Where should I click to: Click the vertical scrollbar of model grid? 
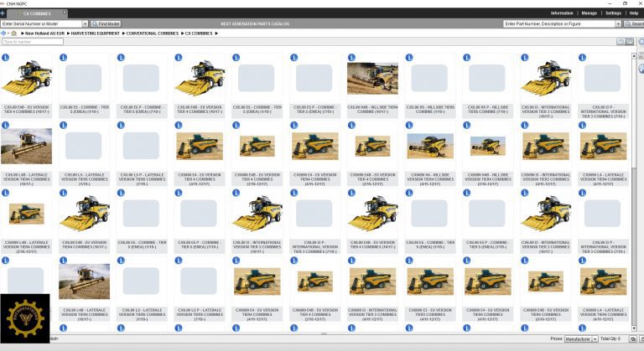634,192
